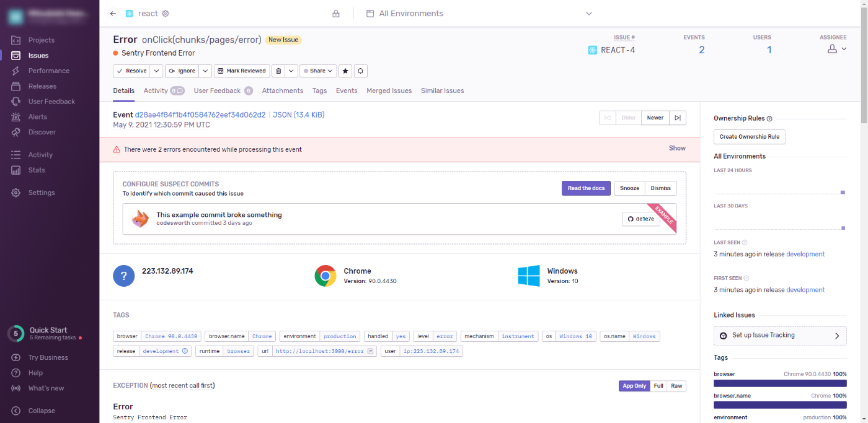Open User Feedback in sidebar
Image resolution: width=868 pixels, height=423 pixels.
(51, 102)
